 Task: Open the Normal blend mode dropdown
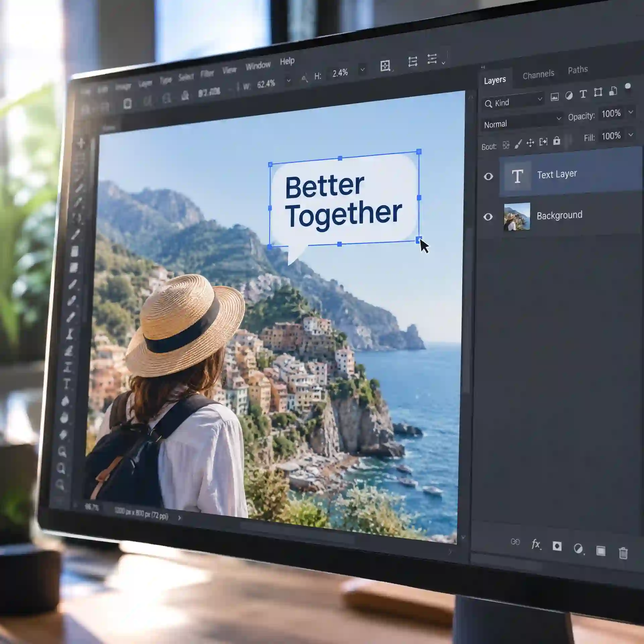click(522, 122)
